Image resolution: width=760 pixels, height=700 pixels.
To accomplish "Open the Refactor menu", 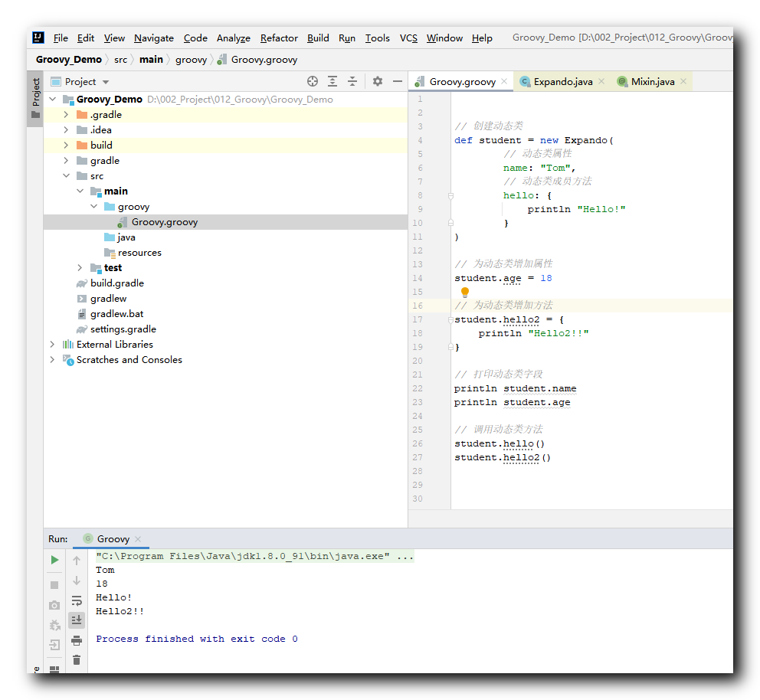I will pyautogui.click(x=279, y=38).
